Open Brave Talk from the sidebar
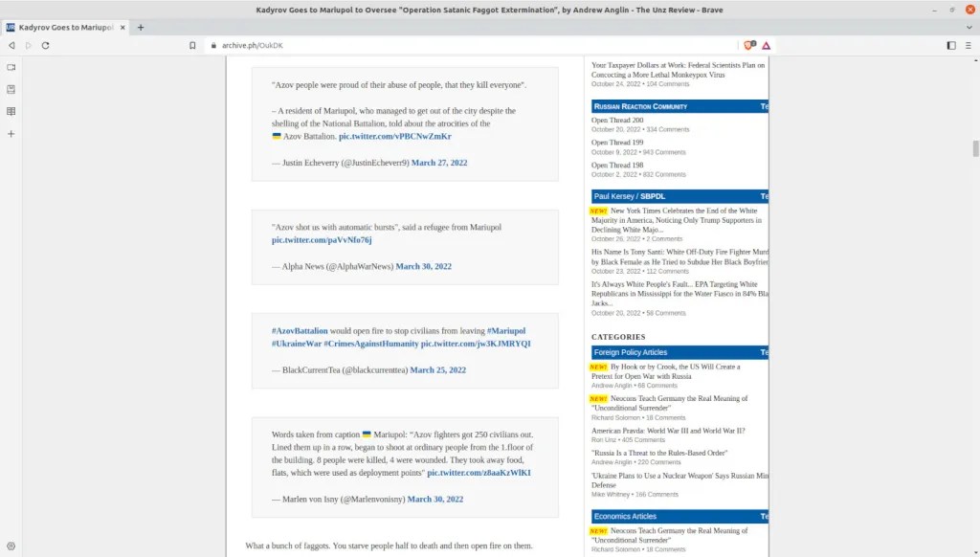Screen dimensions: 980x557 point(11,67)
